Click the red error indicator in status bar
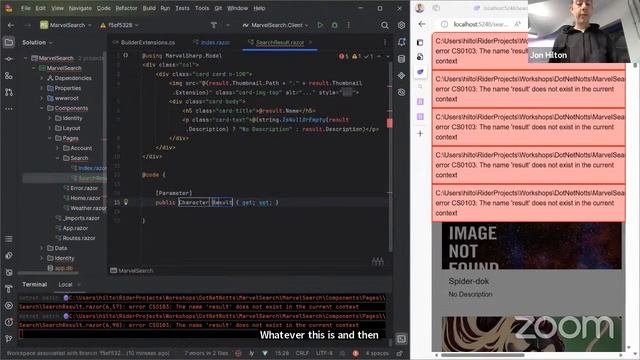This screenshot has height=360, width=640. pyautogui.click(x=356, y=353)
